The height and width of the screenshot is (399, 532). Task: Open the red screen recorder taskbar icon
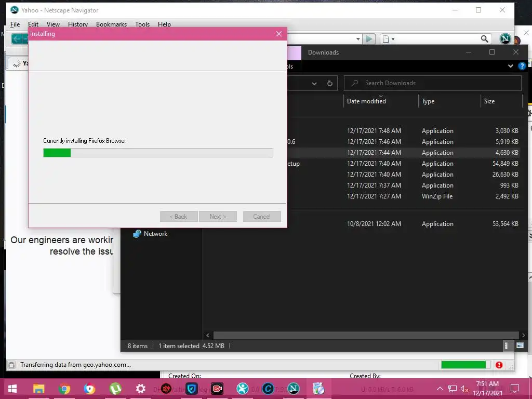click(x=217, y=389)
